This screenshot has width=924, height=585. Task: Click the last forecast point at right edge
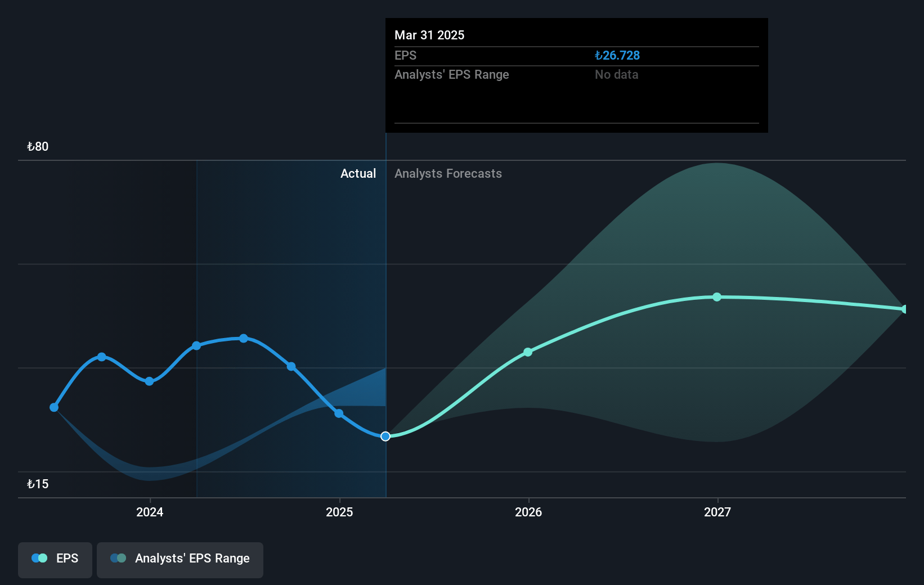[905, 309]
